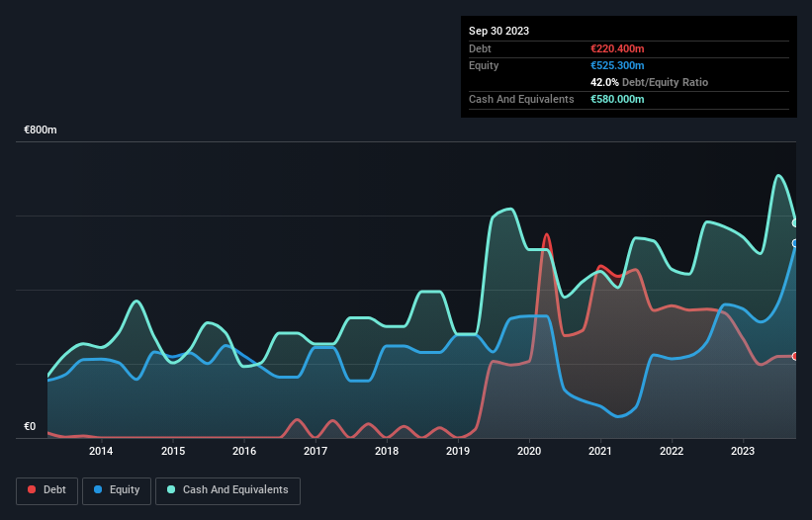
Task: Click the Sep 30 2023 tooltip date
Action: tap(498, 31)
